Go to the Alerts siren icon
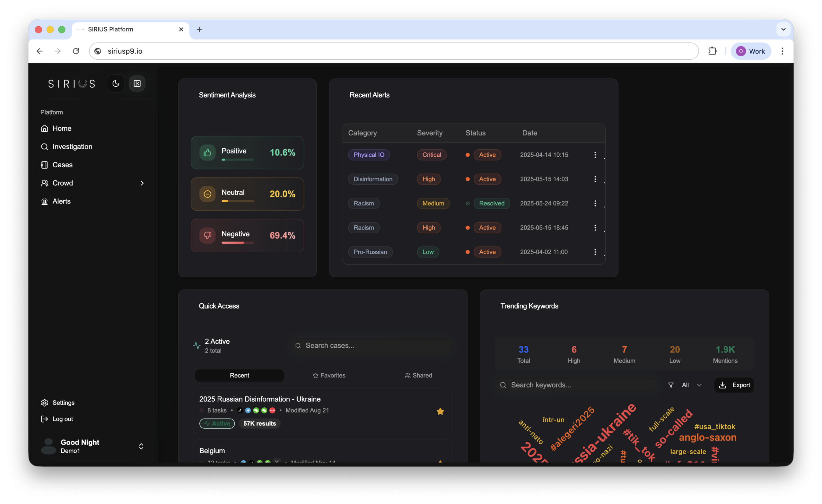Screen dimensions: 822x504 [44, 202]
